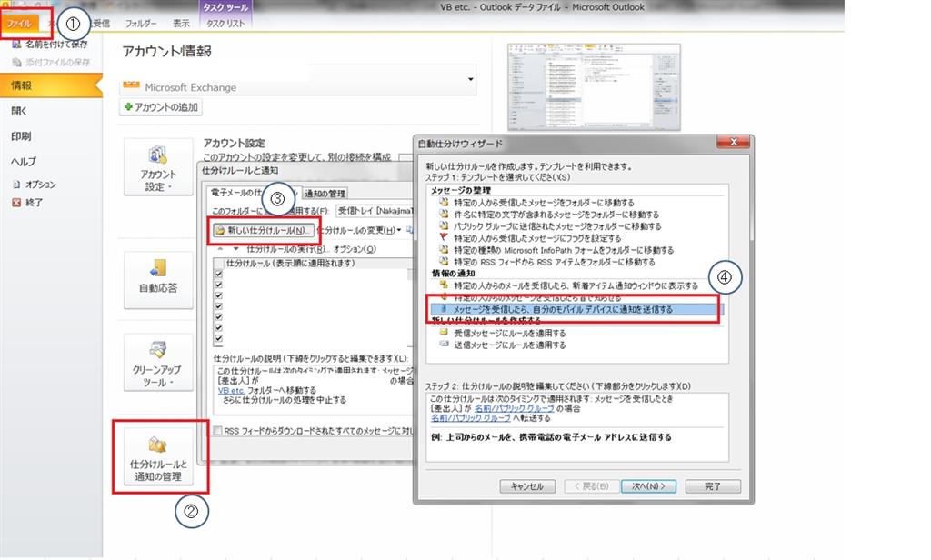Click the mobile device icon for モバイル デバイスに通知を送信する
The height and width of the screenshot is (560, 931).
coord(444,309)
